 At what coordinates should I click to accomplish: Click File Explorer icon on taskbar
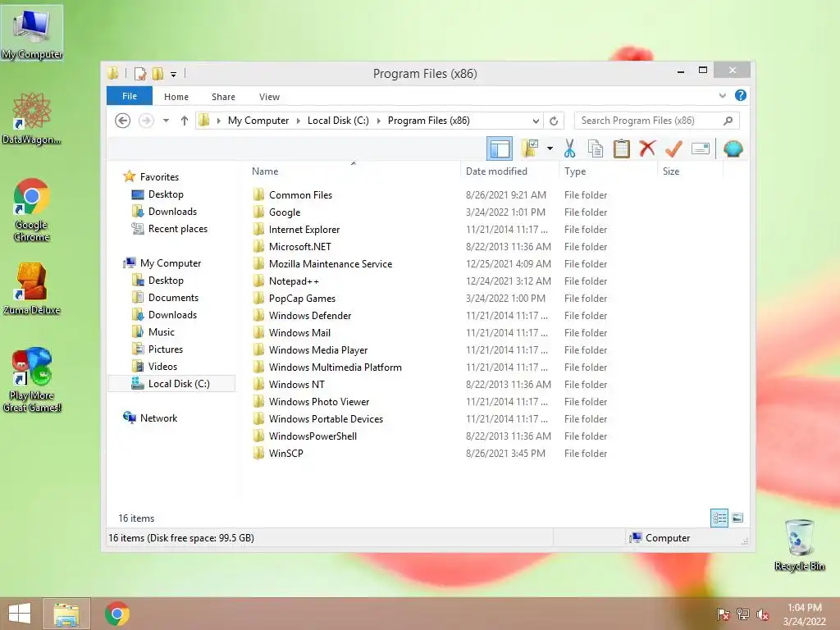[x=66, y=614]
